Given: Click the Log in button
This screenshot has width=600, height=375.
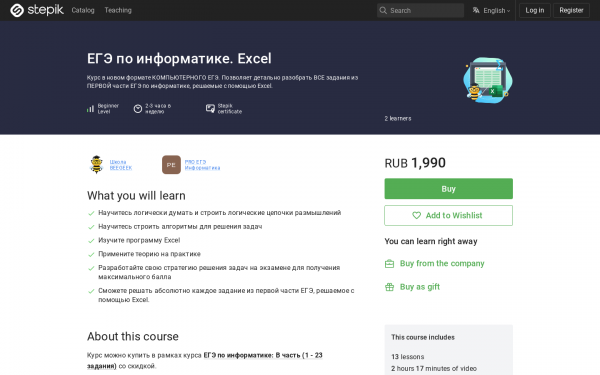Looking at the screenshot, I should click(534, 10).
